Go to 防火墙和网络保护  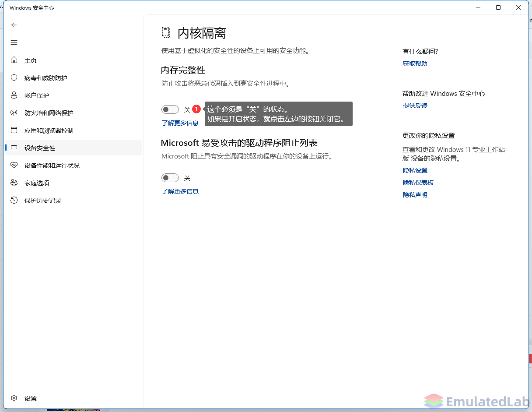click(73, 113)
